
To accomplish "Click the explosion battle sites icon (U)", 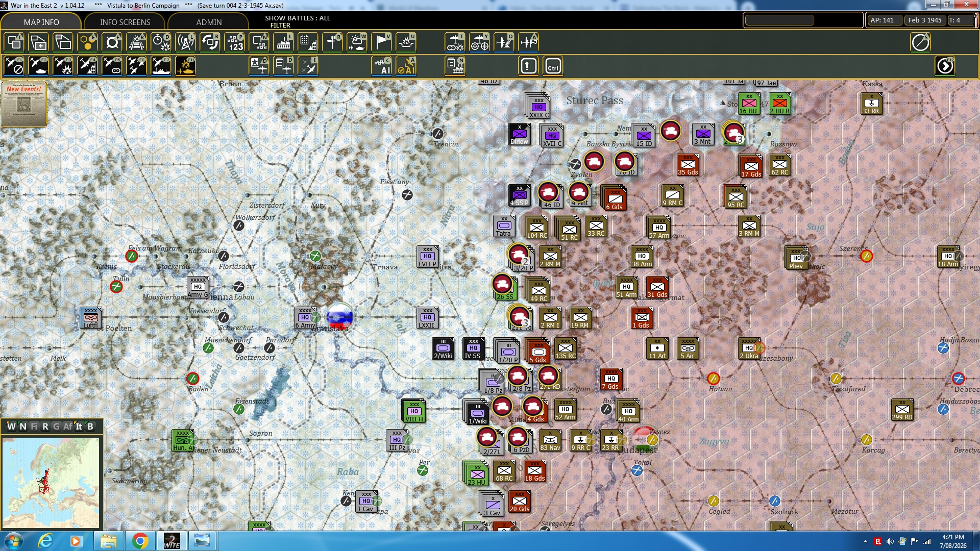I will 406,42.
